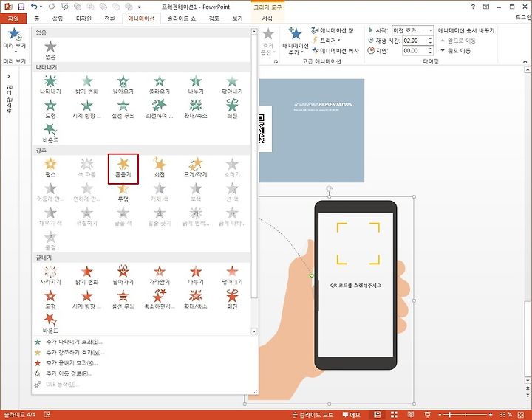The image size is (532, 420).
Task: Toggle 슬라이드 노트 notes in status bar
Action: 313,415
